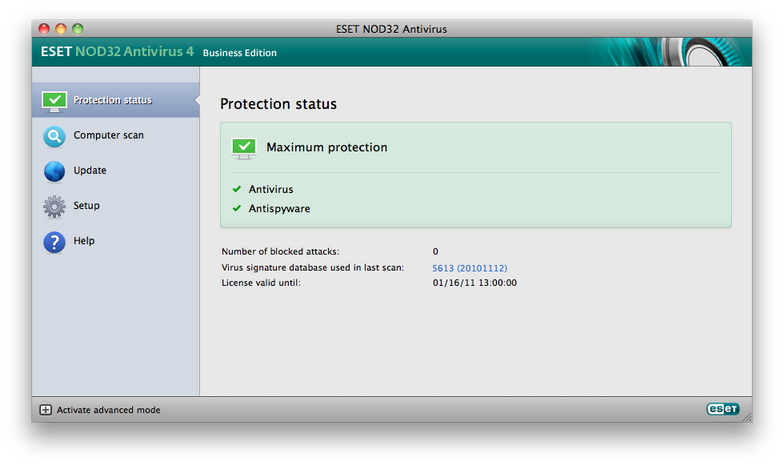Image resolution: width=784 pixels, height=466 pixels.
Task: Click the ESET logo in bottom corner
Action: [722, 409]
